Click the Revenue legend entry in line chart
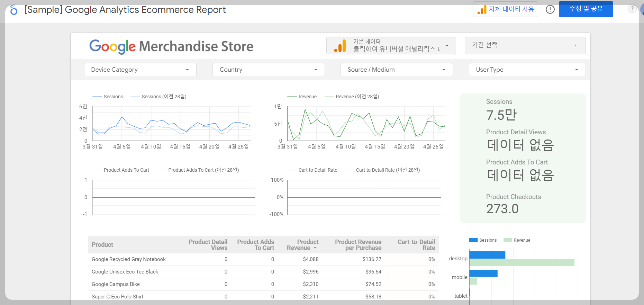 302,97
